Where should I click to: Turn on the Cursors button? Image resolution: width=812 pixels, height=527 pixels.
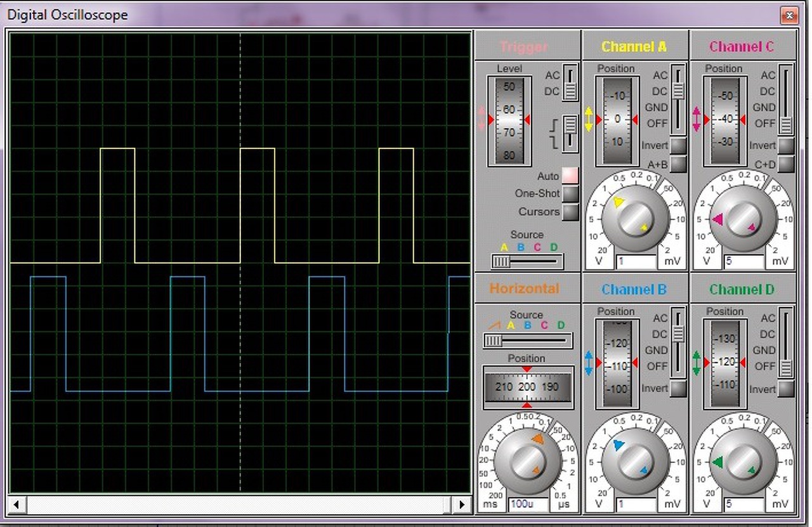(x=570, y=212)
